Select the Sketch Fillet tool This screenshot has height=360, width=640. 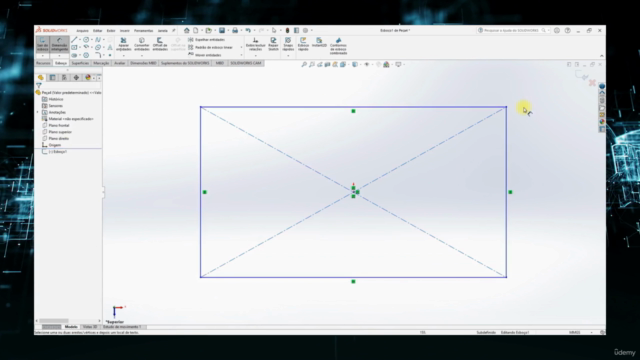click(98, 55)
